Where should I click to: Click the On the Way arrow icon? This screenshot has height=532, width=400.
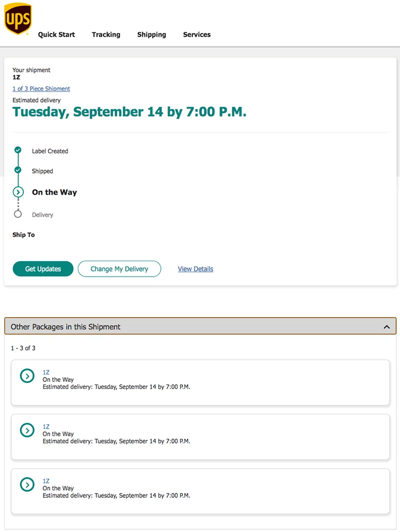[x=18, y=192]
